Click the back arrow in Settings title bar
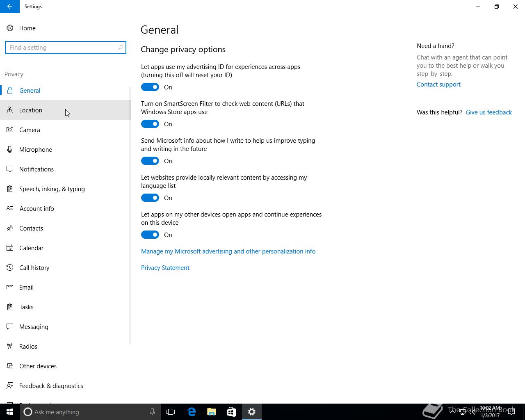Image resolution: width=525 pixels, height=420 pixels. pyautogui.click(x=9, y=7)
